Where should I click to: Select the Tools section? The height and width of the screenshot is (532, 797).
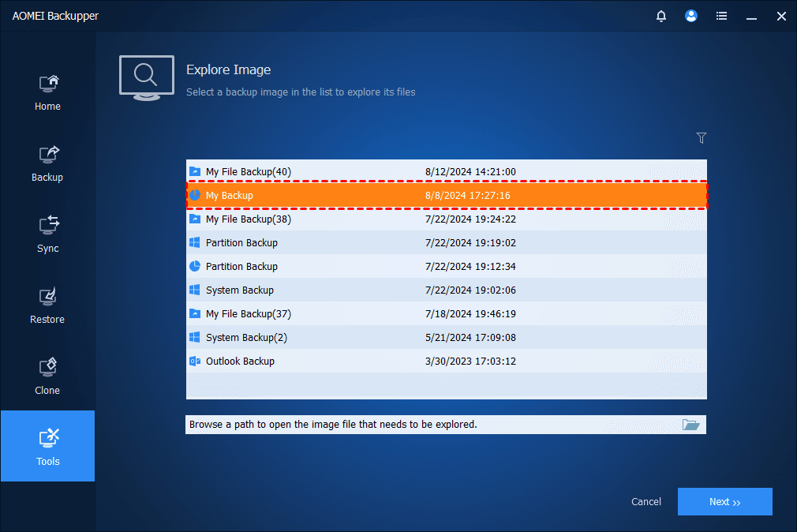pos(47,446)
